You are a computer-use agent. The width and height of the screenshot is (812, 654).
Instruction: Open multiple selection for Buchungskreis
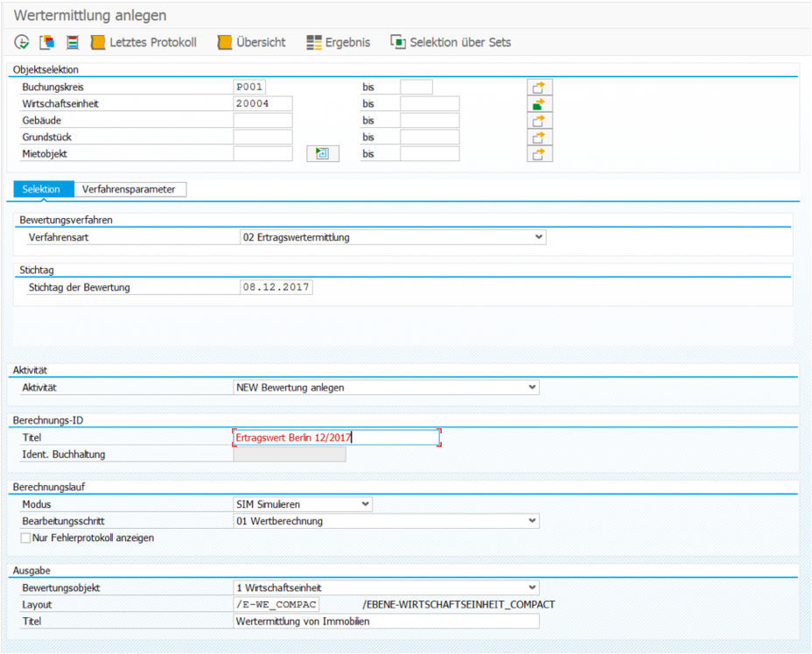point(540,88)
